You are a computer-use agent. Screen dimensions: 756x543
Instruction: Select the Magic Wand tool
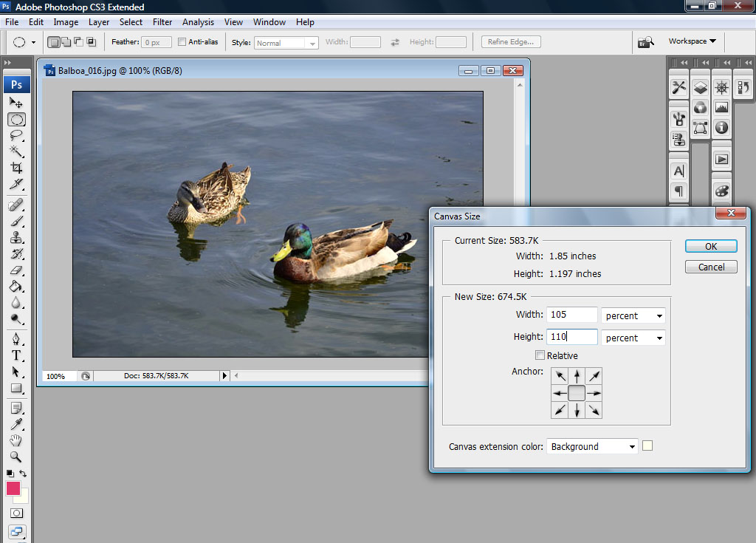(16, 151)
